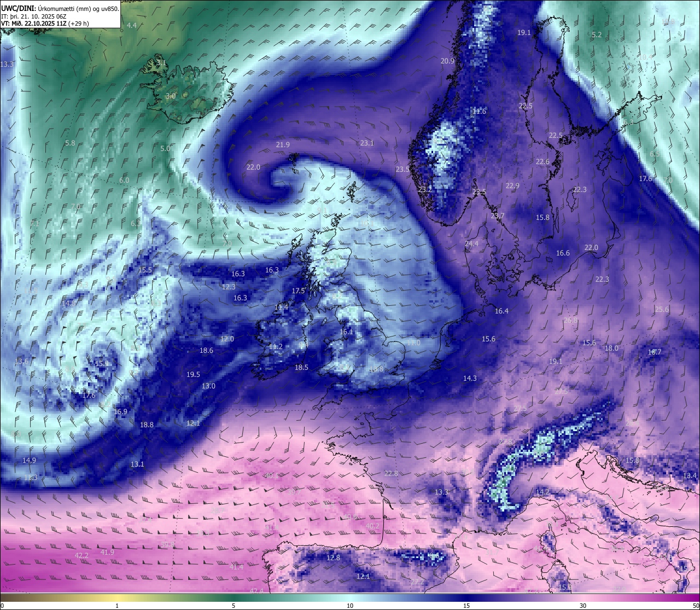The image size is (700, 610).
Task: Click the 18.8 value on the map
Action: click(x=147, y=425)
